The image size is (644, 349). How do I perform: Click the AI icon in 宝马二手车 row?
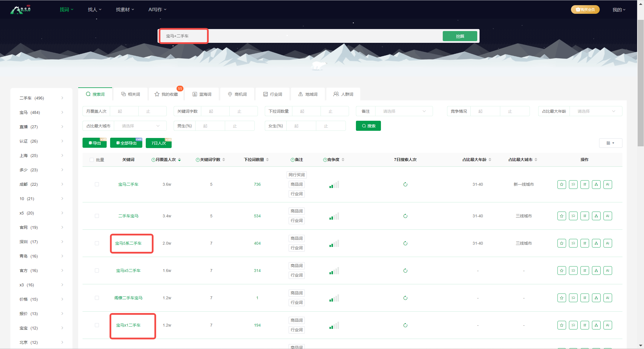607,184
